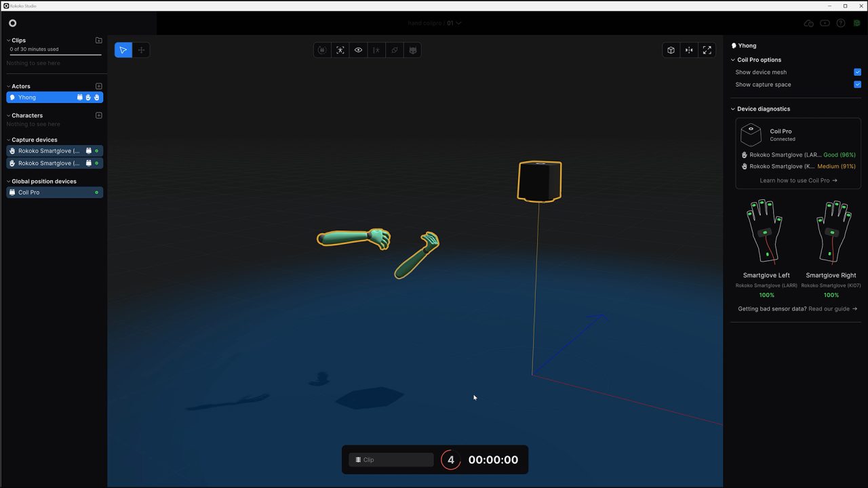
Task: Open the hand coilpro / 01 dropdown at the top
Action: click(x=434, y=22)
